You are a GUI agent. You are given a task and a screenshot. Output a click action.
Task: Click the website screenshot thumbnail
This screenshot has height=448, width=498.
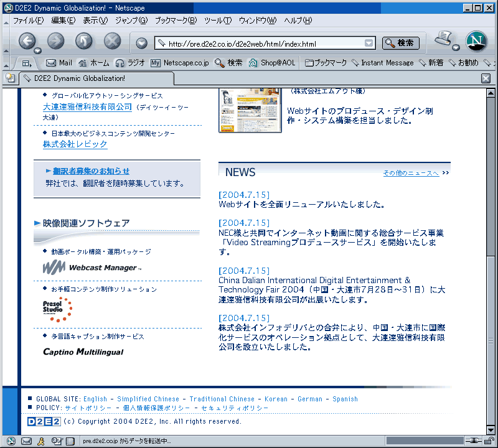point(250,110)
